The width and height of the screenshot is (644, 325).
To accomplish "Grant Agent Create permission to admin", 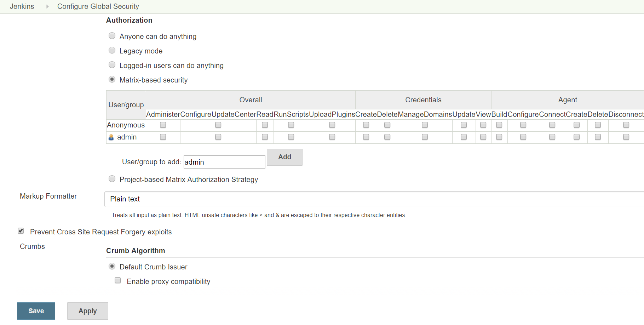I will [x=577, y=137].
